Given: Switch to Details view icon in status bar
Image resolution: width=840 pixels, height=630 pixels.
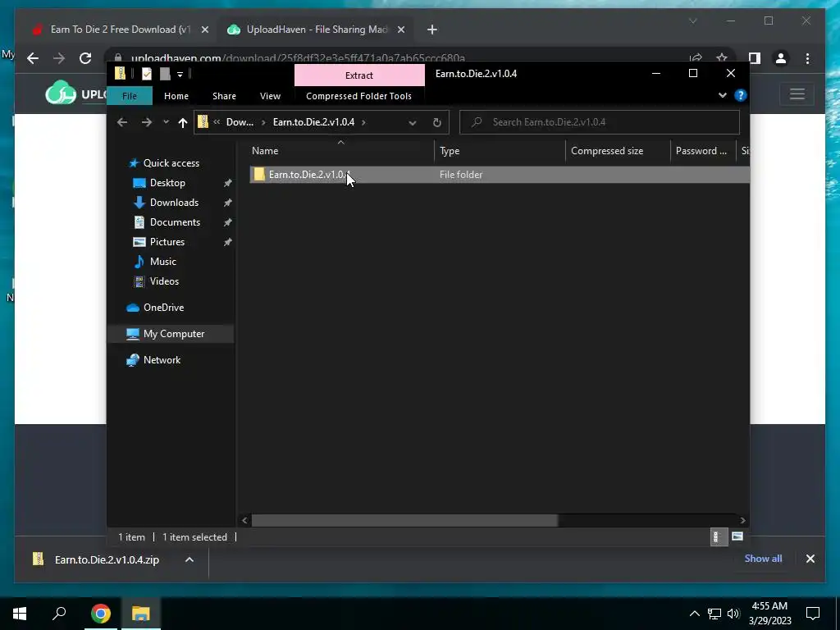Looking at the screenshot, I should click(x=719, y=536).
